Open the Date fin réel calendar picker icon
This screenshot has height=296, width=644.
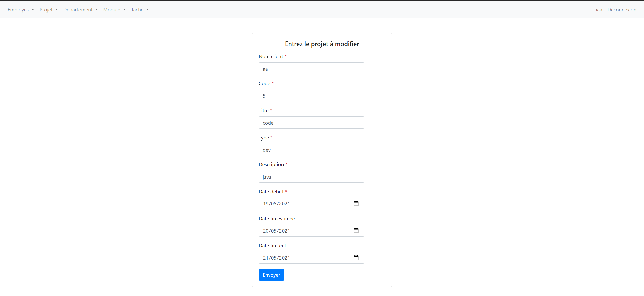tap(356, 258)
